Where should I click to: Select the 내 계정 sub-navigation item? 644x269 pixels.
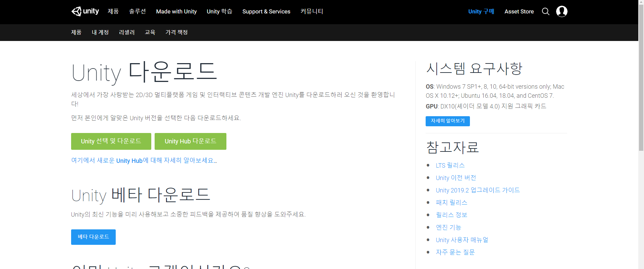pos(100,32)
